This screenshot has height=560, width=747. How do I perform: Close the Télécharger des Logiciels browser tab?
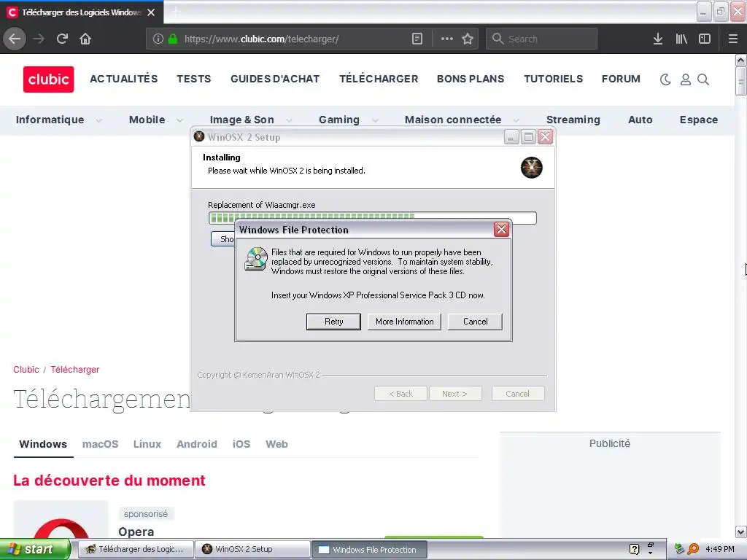point(151,12)
